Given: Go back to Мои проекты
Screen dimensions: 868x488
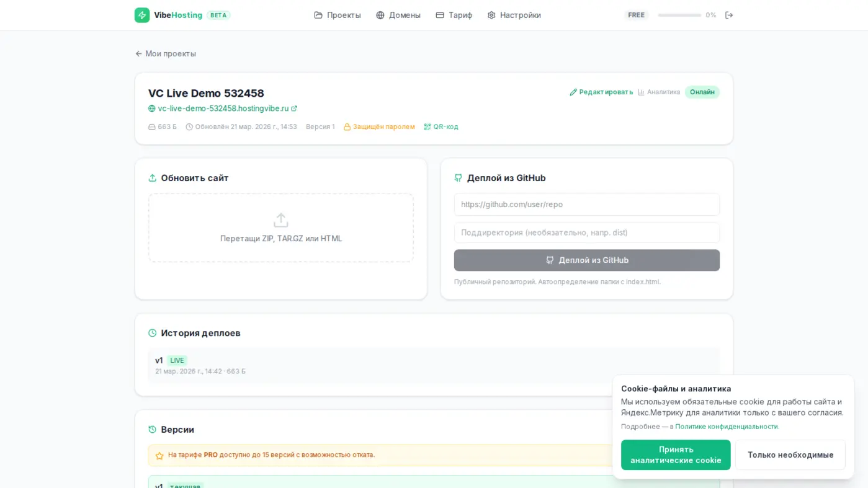Looking at the screenshot, I should 166,53.
